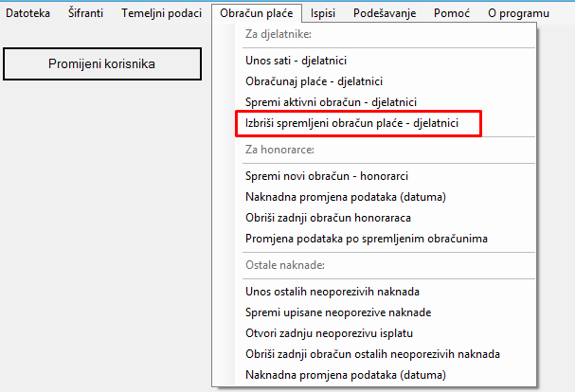The width and height of the screenshot is (575, 392).
Task: Select Unos ostalih neoporezivih naknada
Action: [x=332, y=291]
